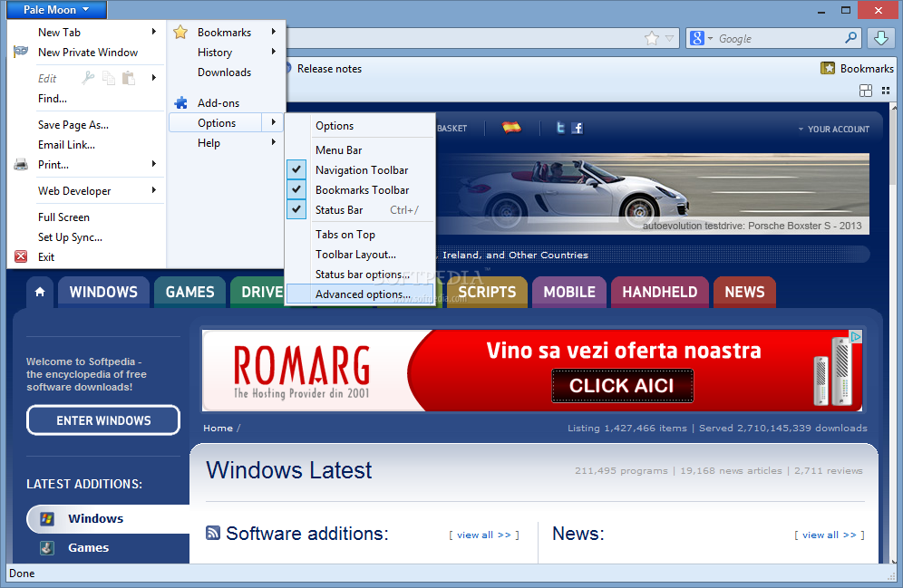Screen dimensions: 903x588
Task: Click the ENTER WINDOWS button
Action: coord(103,420)
